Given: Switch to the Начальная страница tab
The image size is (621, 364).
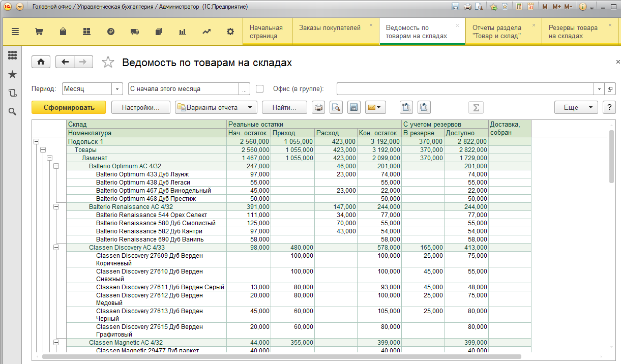Looking at the screenshot, I should pyautogui.click(x=268, y=32).
